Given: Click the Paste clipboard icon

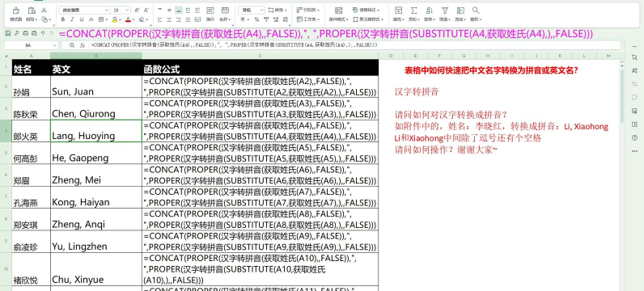Looking at the screenshot, I should click(x=32, y=11).
